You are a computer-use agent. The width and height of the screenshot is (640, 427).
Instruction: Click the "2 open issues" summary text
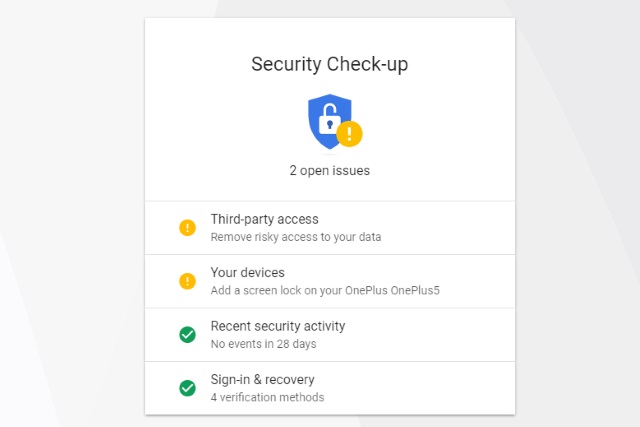330,170
